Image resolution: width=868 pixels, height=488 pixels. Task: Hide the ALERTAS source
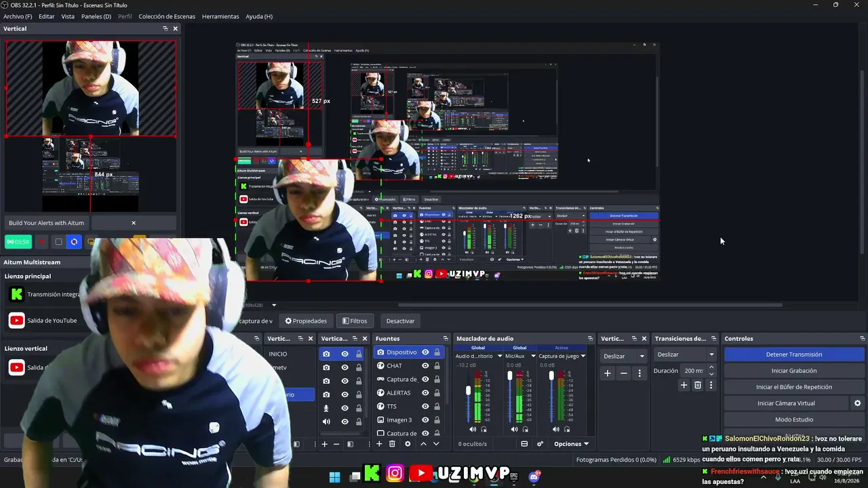click(x=425, y=393)
